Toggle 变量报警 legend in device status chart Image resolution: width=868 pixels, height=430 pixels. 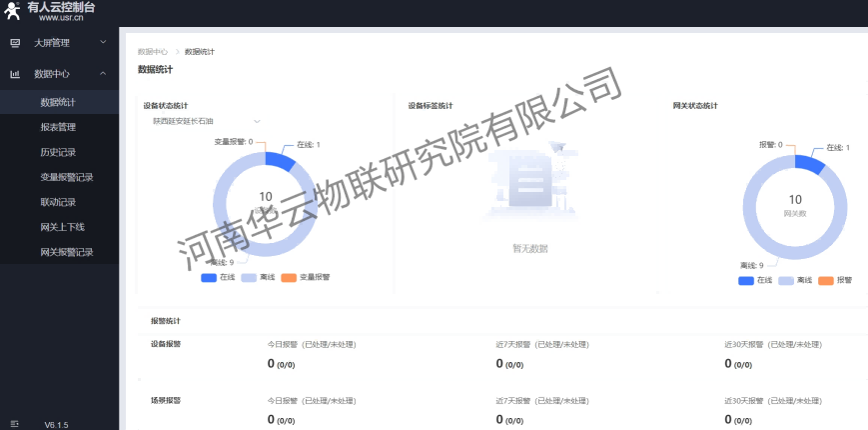click(x=306, y=277)
